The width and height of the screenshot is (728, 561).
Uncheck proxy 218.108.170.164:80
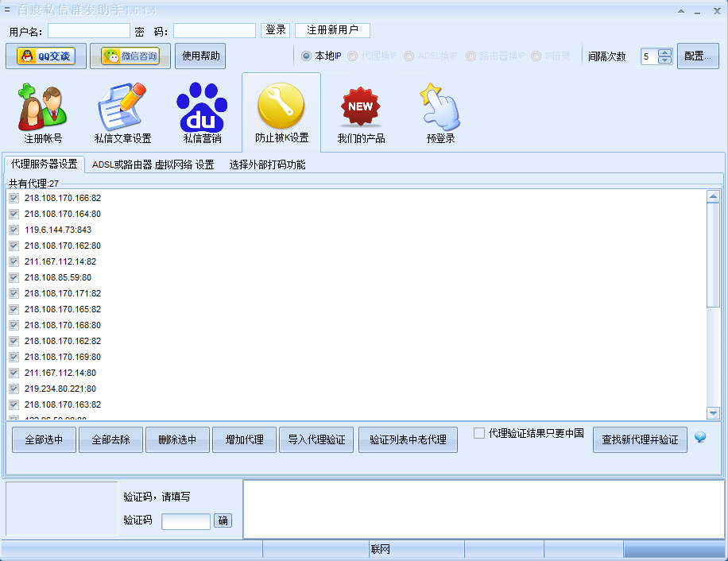coord(14,214)
